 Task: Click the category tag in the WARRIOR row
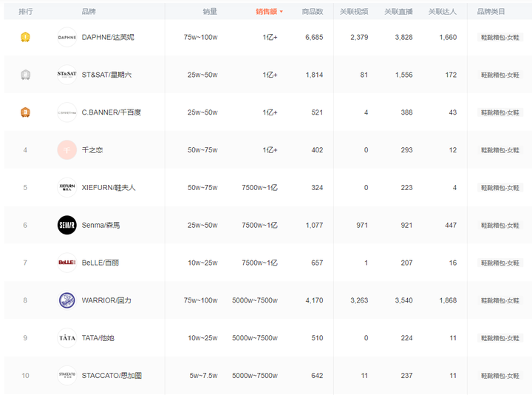(x=500, y=300)
